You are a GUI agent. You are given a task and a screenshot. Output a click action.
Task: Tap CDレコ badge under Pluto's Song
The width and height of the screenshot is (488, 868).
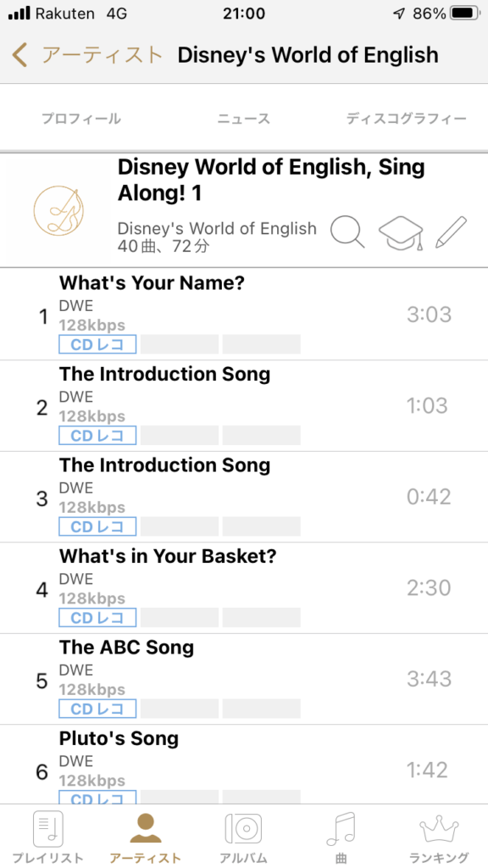pos(97,798)
